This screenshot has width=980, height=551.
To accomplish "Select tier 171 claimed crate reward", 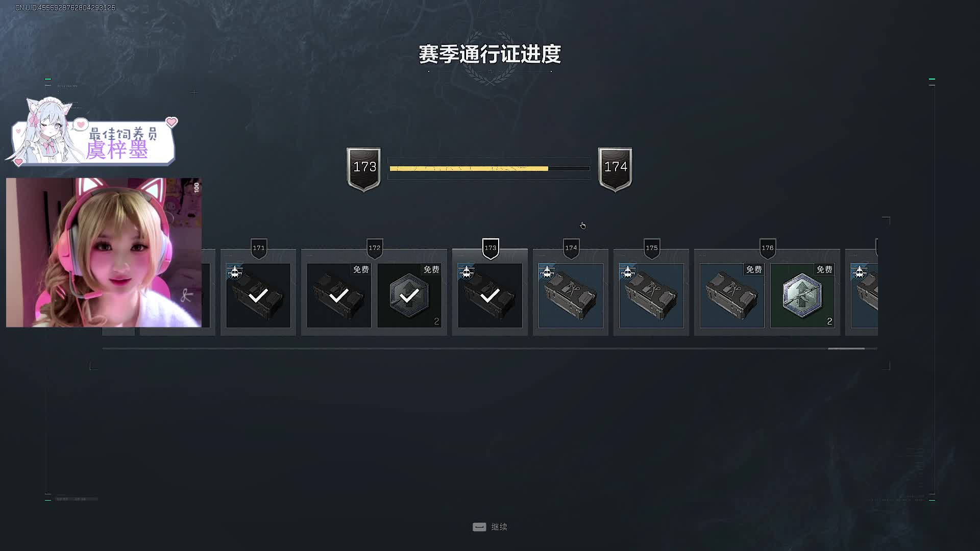I will (258, 295).
